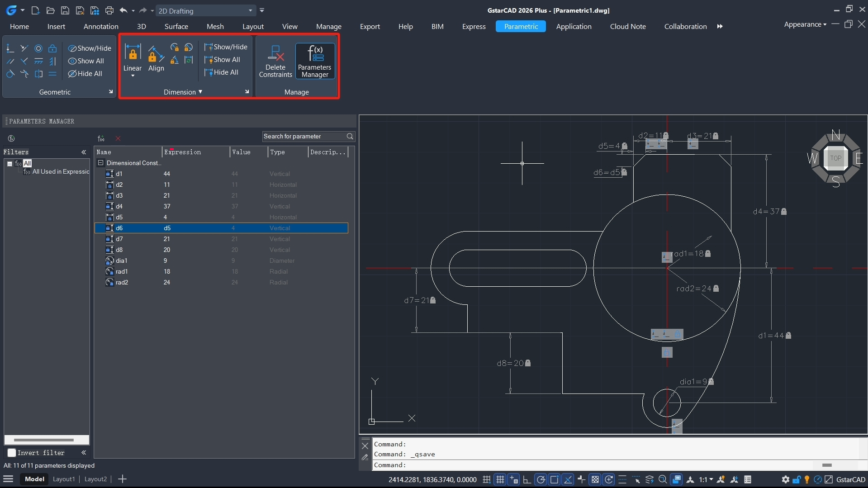Open the 2D Drafting workspace dropdown
The image size is (868, 488).
click(x=250, y=11)
